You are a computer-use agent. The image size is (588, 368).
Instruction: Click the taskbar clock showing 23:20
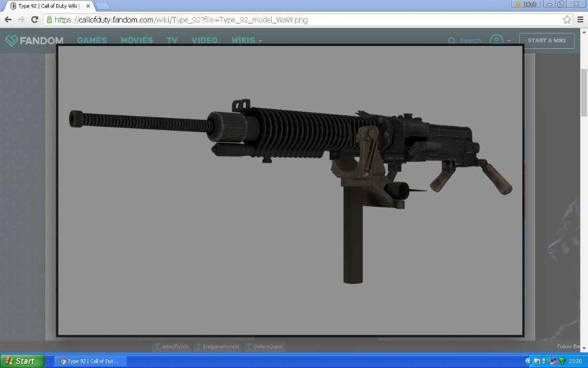click(575, 362)
